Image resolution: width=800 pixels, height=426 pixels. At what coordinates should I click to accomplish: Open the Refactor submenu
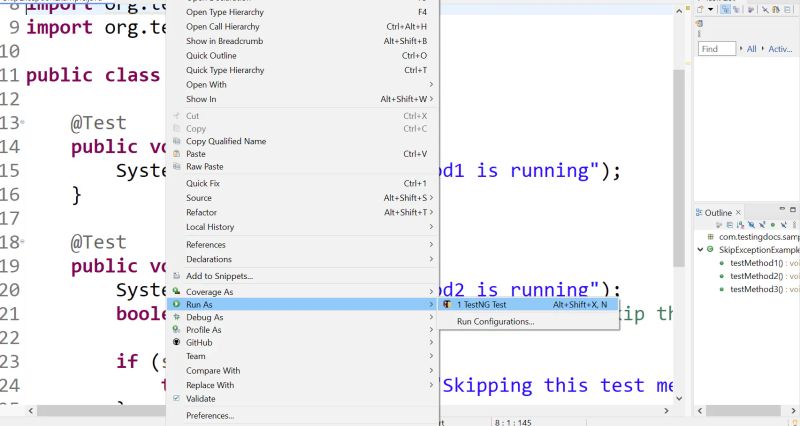point(303,212)
